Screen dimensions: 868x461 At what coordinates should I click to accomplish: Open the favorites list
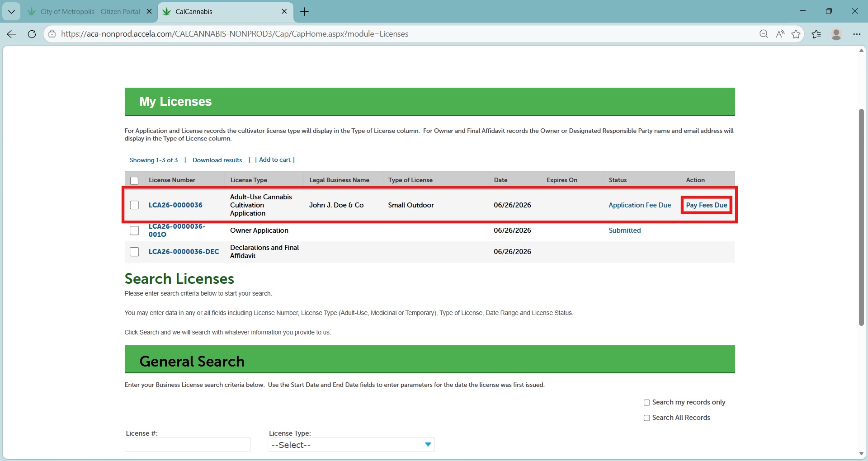(816, 34)
